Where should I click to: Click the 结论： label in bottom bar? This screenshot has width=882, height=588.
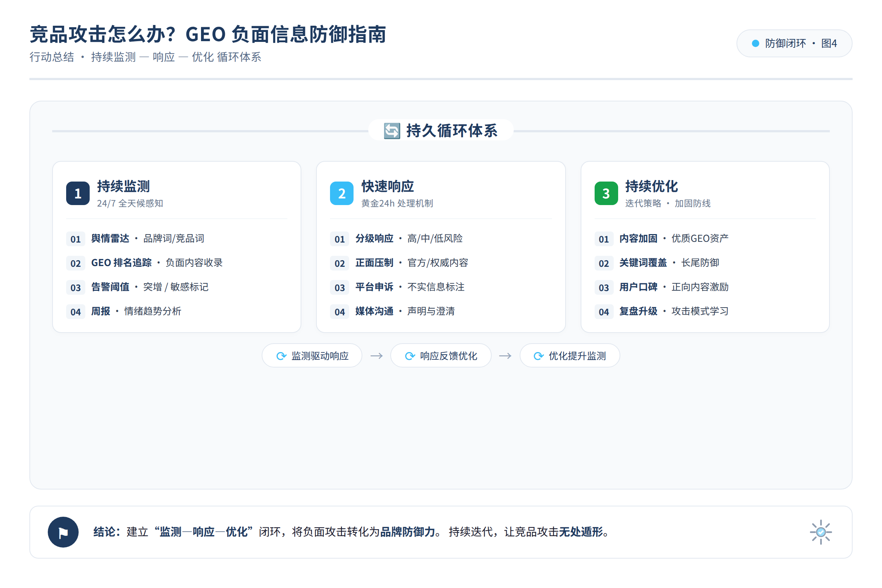107,532
